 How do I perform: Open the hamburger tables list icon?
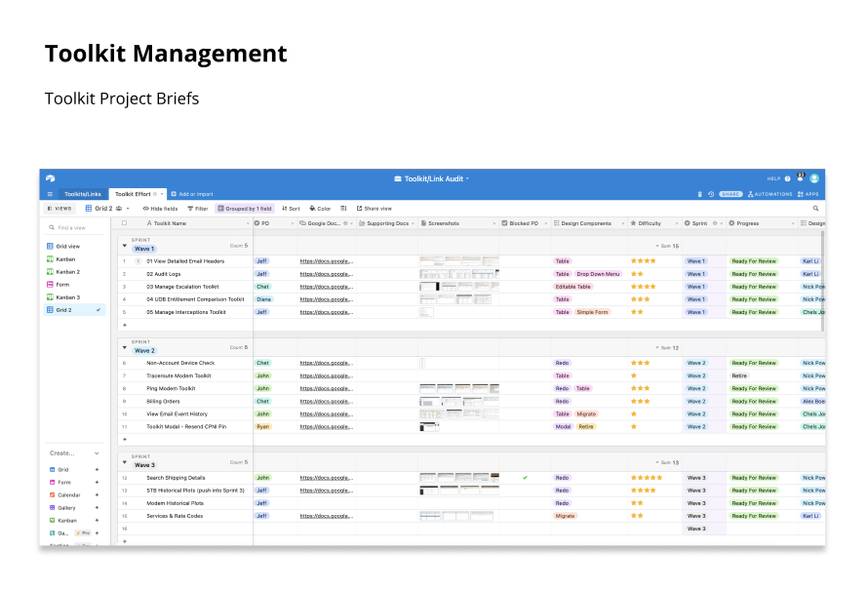[50, 194]
